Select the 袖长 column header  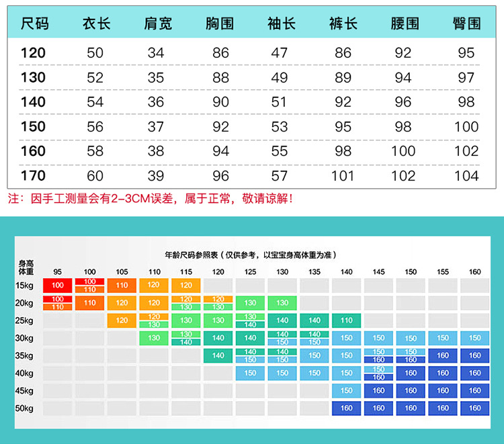282,24
